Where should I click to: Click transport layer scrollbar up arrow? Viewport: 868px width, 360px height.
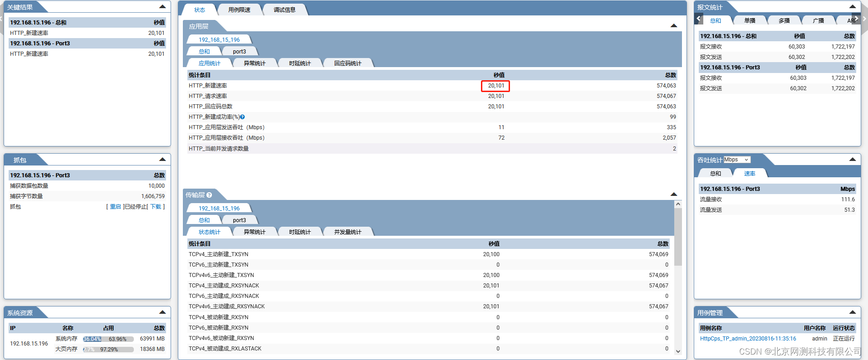[x=678, y=204]
